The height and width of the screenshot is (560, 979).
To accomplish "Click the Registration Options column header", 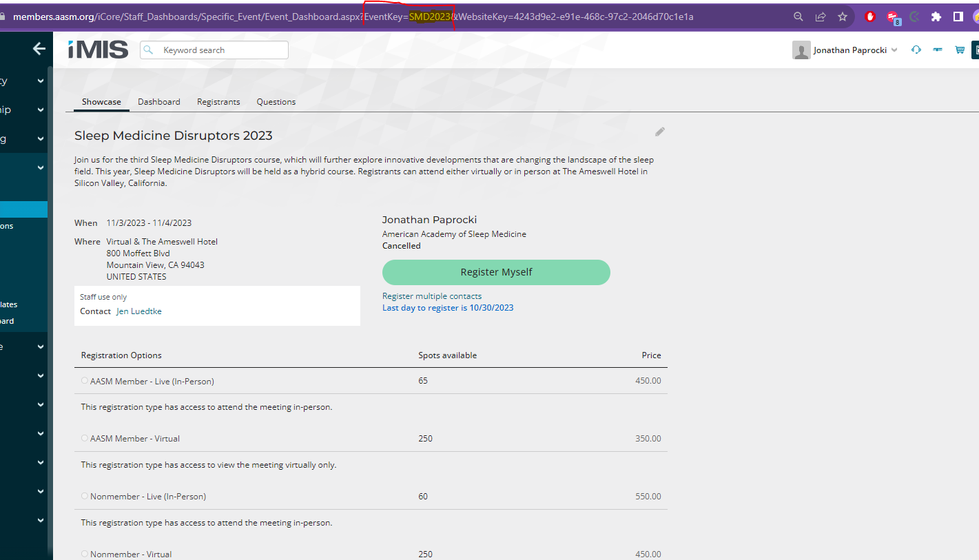I will click(x=121, y=355).
